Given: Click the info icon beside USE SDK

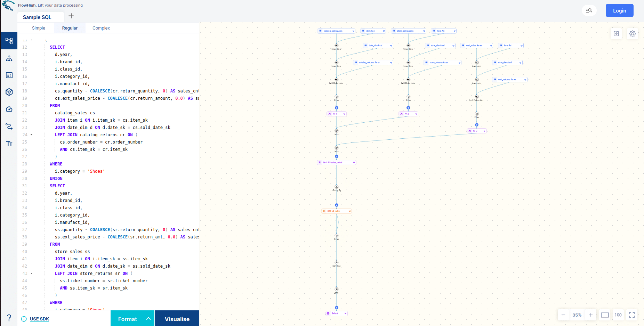Looking at the screenshot, I should tap(24, 319).
